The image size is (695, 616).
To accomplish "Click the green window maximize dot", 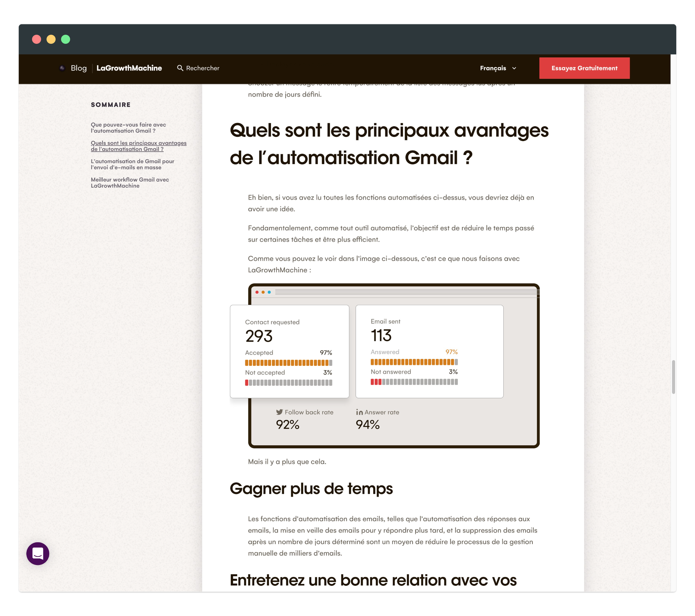I will coord(66,39).
